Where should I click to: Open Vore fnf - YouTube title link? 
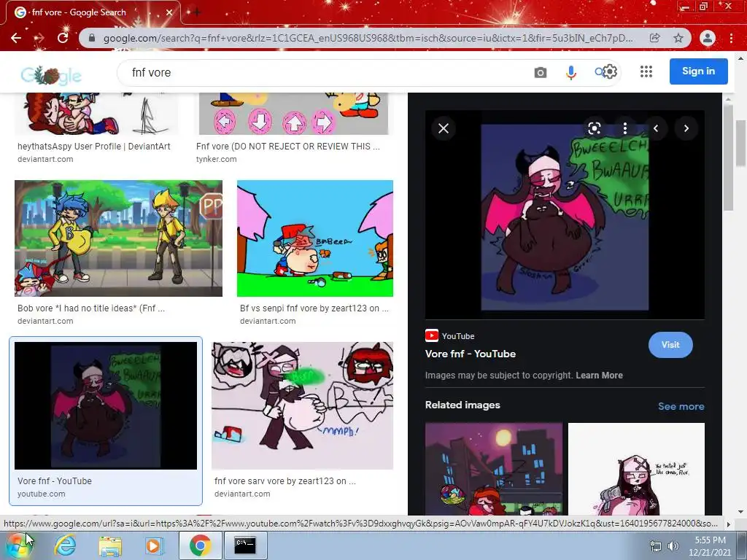(x=471, y=354)
